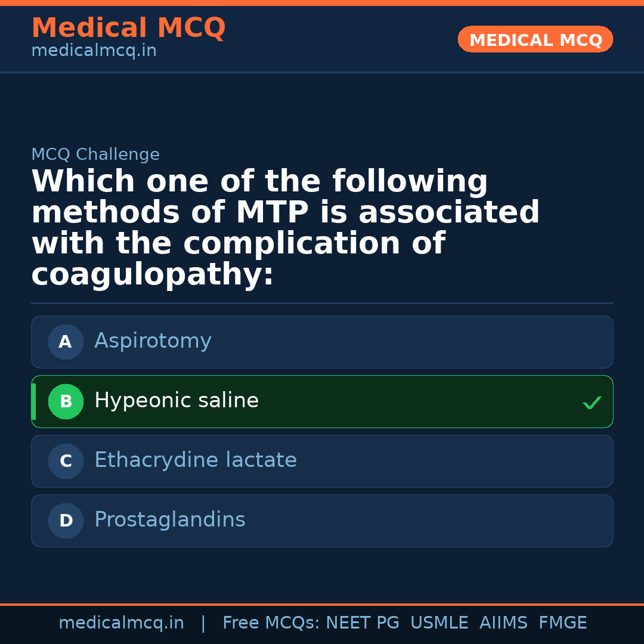Click the Free MCQs footer text

click(x=271, y=623)
